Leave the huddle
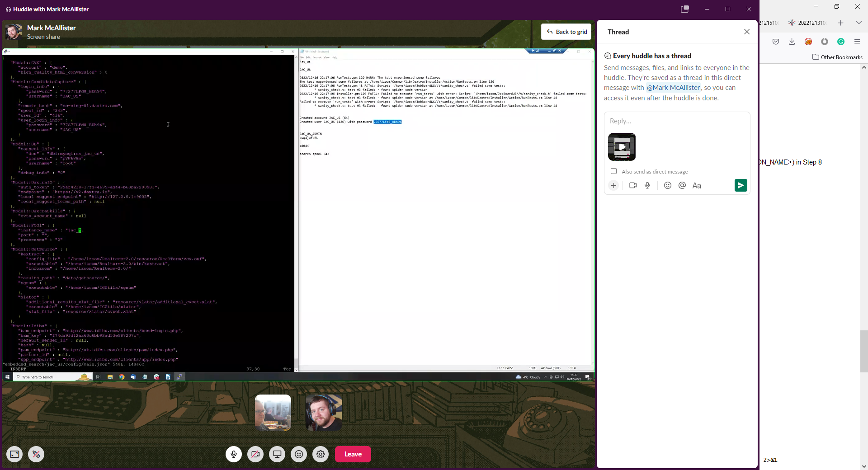Image resolution: width=868 pixels, height=470 pixels. point(353,454)
